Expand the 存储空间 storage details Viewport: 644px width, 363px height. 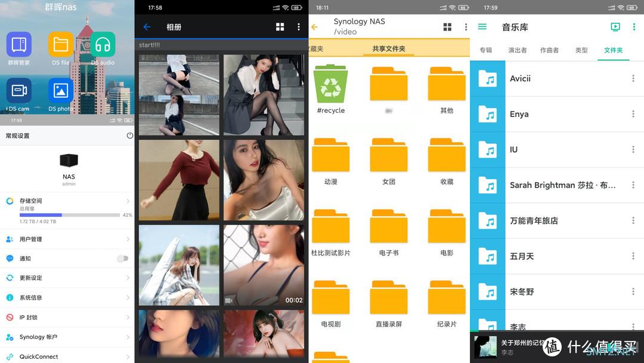point(67,211)
